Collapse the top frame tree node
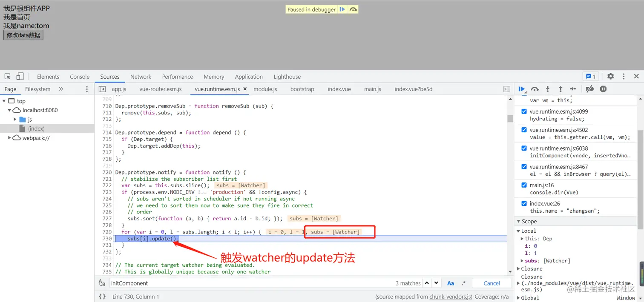 [4, 101]
